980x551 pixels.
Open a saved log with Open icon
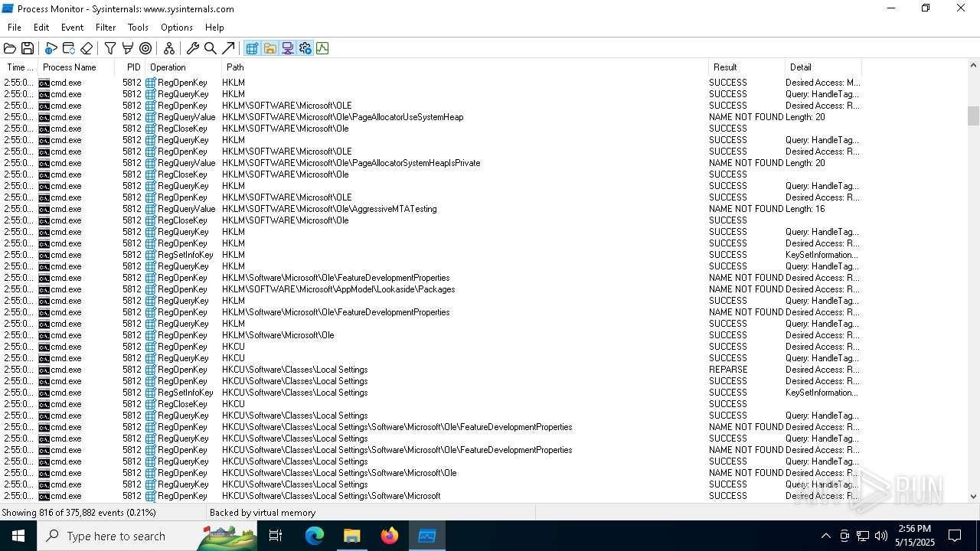click(x=10, y=48)
